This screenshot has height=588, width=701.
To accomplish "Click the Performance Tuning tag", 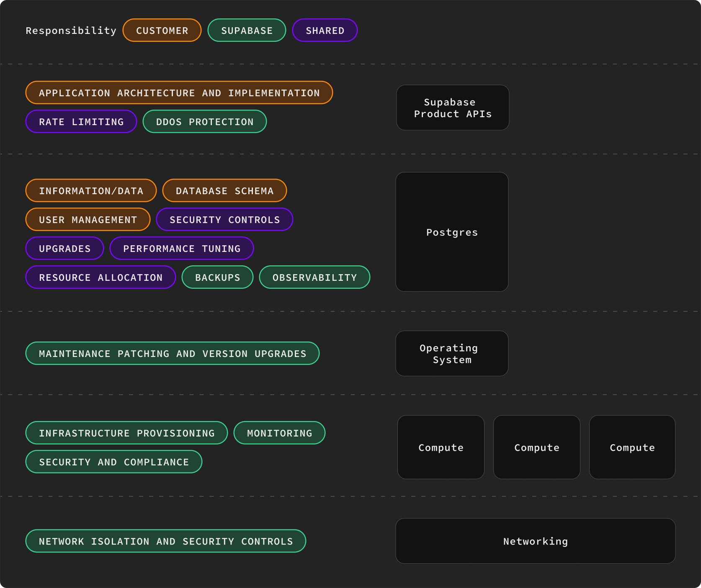I will [182, 249].
